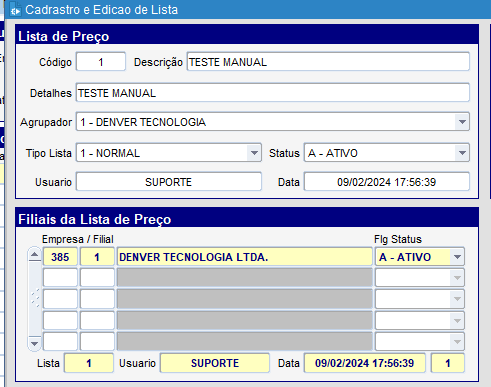Open Flg Status dropdown in third row
491x387 pixels.
click(457, 299)
